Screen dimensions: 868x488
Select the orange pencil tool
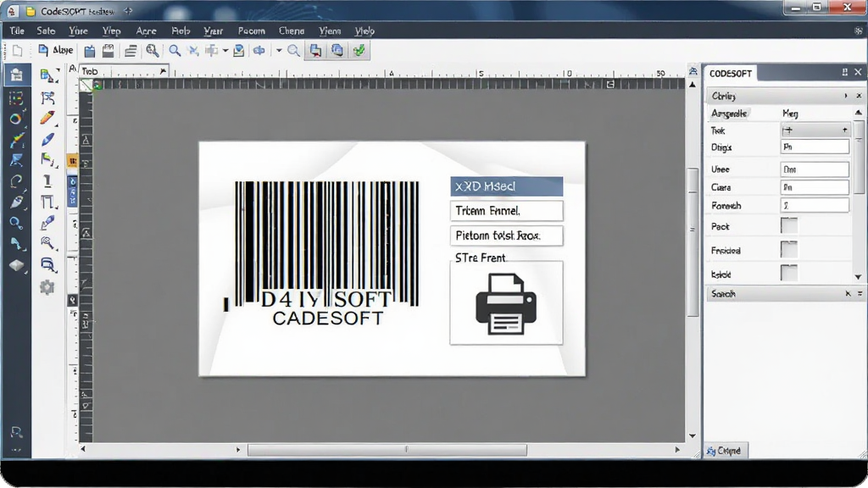coord(47,118)
